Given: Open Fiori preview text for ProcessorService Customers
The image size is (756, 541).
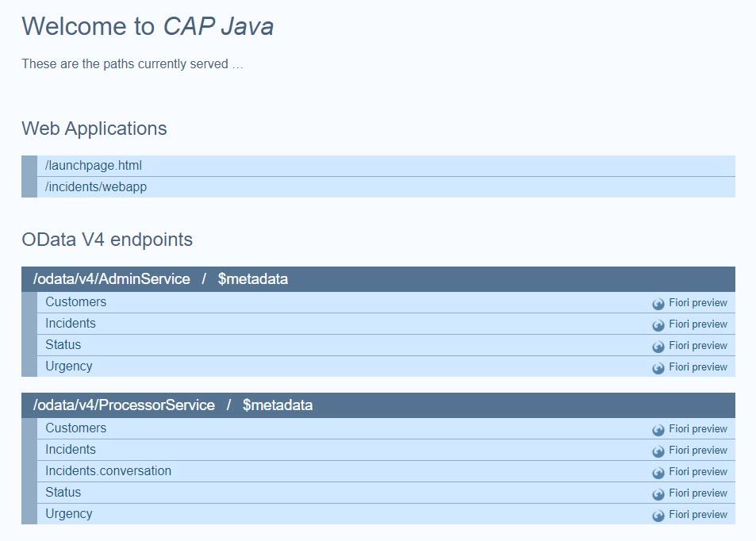Looking at the screenshot, I should pyautogui.click(x=698, y=428).
